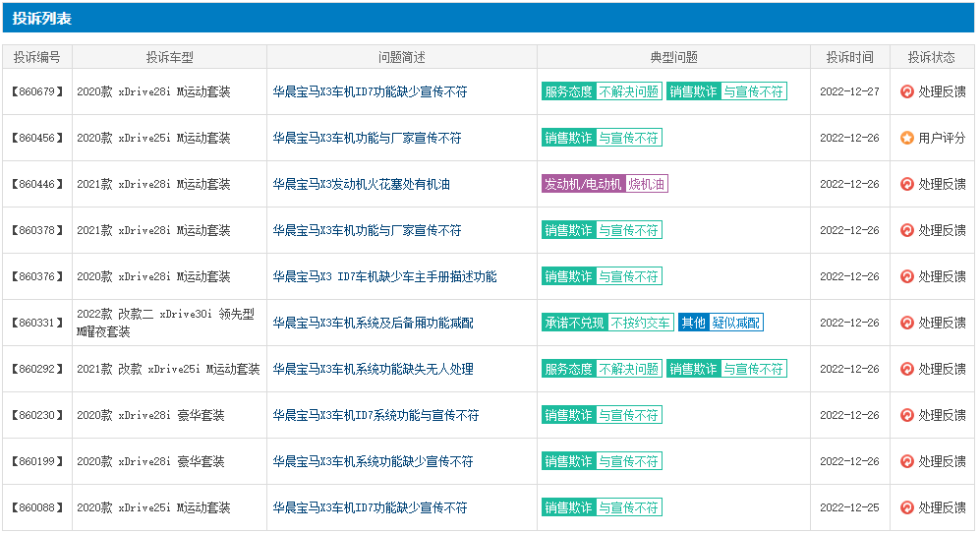This screenshot has width=980, height=534.
Task: Click model 2021款 改款 xDrive25i M运动套装
Action: click(168, 370)
